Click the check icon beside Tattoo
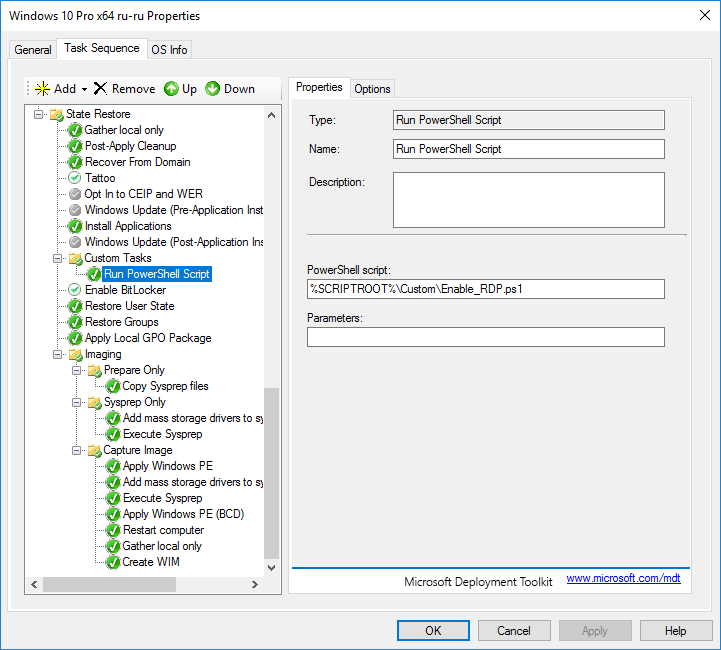721x650 pixels. [x=74, y=178]
